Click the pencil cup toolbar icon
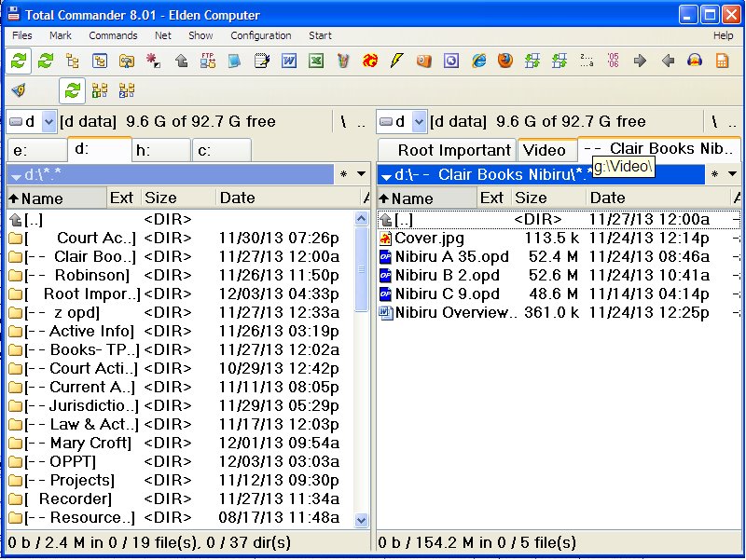This screenshot has width=746, height=560. pos(343,61)
